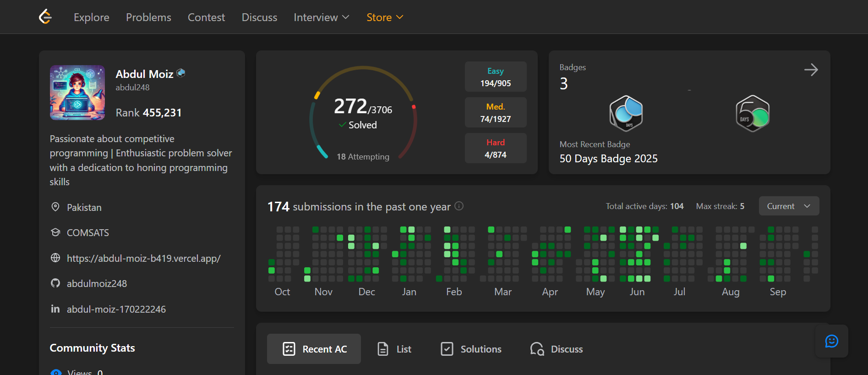Click the Easy 194/905 difficulty box
The height and width of the screenshot is (375, 868).
(x=495, y=77)
